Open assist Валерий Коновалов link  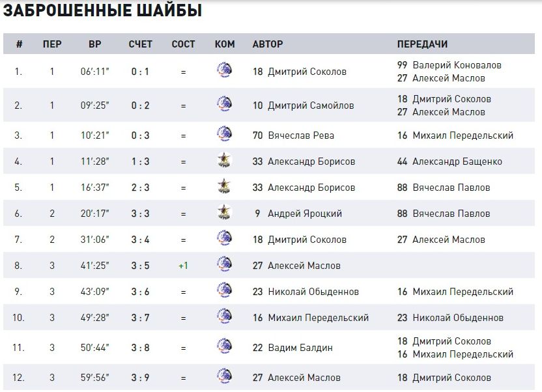tap(457, 65)
